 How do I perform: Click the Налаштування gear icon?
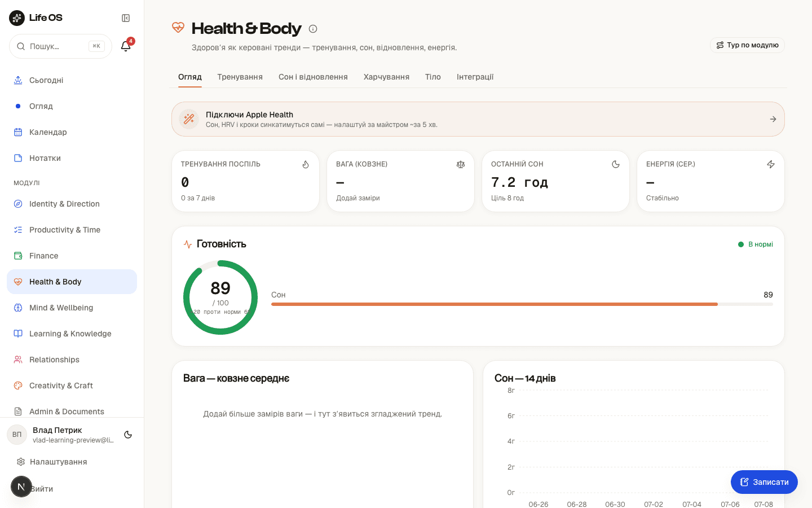21,462
